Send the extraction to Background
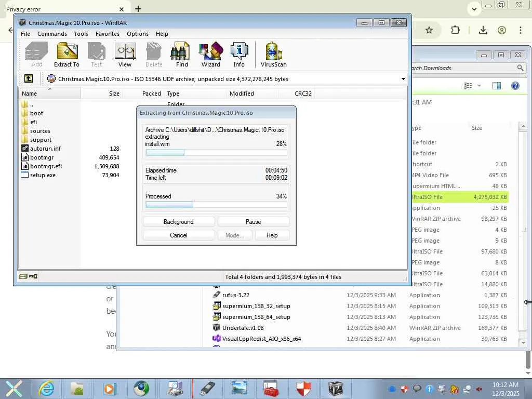This screenshot has width=532, height=399. [x=179, y=221]
